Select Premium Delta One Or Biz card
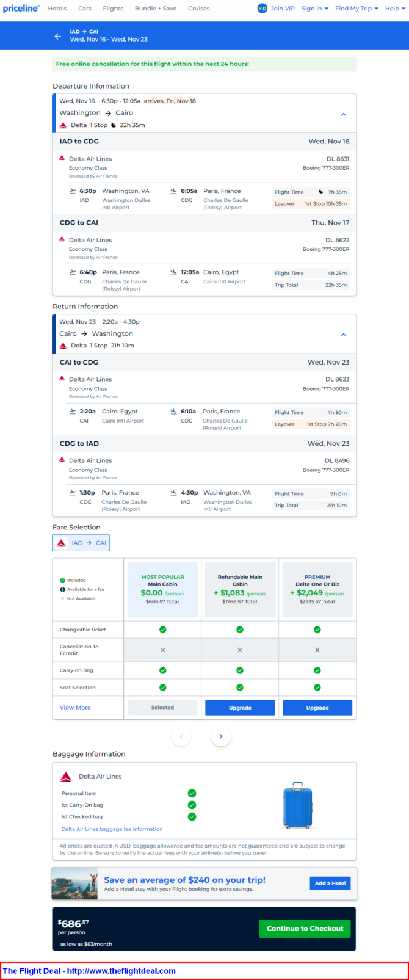 click(317, 589)
